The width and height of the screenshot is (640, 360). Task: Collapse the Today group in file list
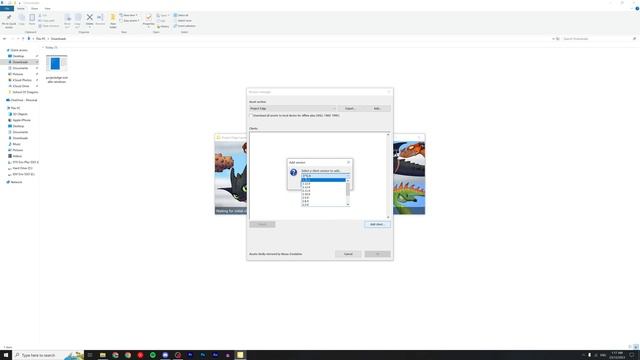click(x=44, y=48)
